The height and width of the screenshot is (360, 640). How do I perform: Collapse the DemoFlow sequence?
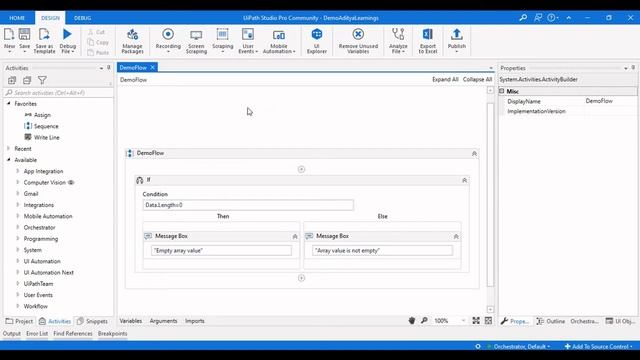click(x=474, y=153)
